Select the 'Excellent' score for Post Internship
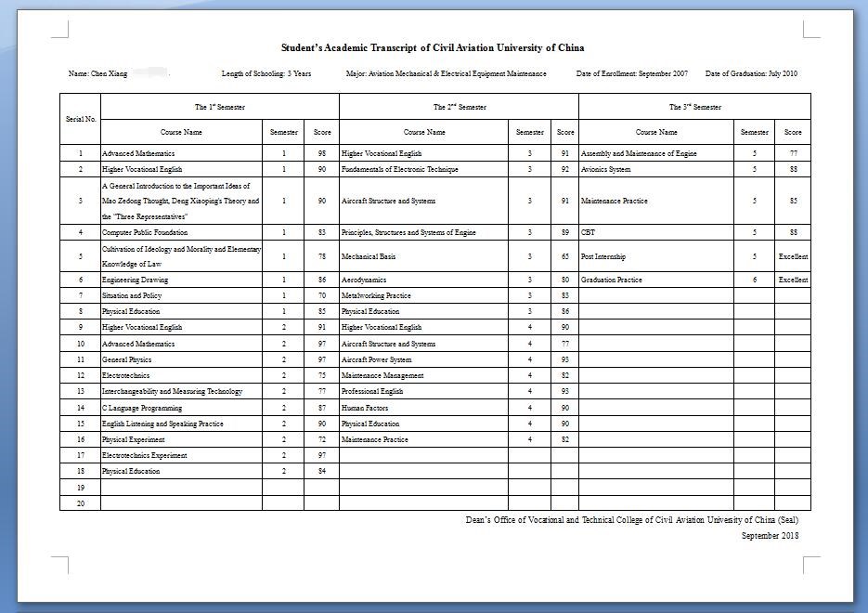Image resolution: width=868 pixels, height=613 pixels. (793, 256)
